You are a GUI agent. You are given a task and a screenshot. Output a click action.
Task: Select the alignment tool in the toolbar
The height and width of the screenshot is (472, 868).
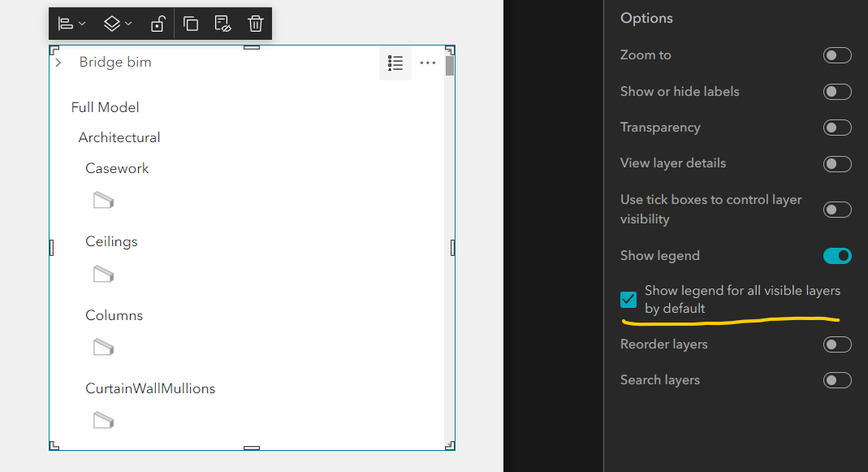coord(66,24)
